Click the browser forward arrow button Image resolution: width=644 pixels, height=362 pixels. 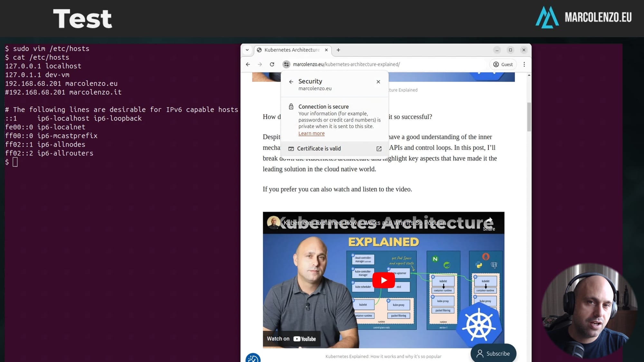click(x=260, y=64)
